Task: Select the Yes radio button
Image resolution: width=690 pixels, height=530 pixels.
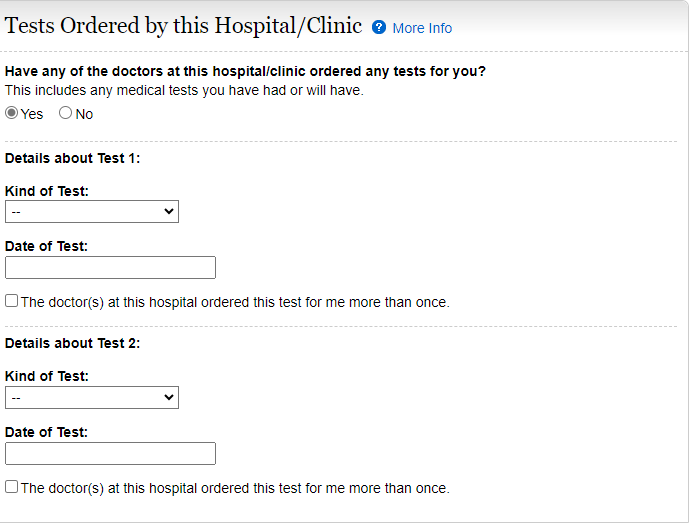Action: click(12, 113)
